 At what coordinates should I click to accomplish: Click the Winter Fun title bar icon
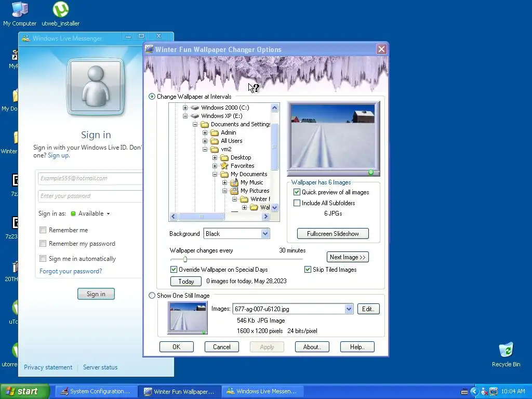click(x=149, y=49)
